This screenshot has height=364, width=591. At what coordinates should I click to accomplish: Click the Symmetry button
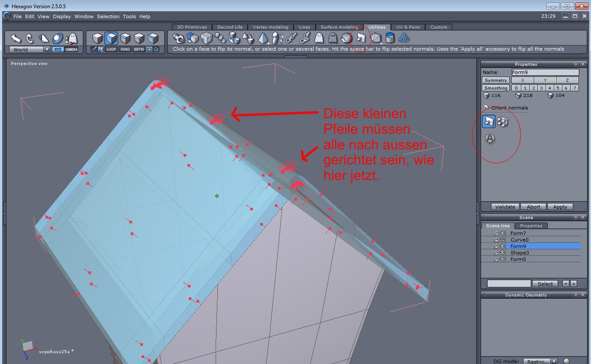pyautogui.click(x=496, y=81)
